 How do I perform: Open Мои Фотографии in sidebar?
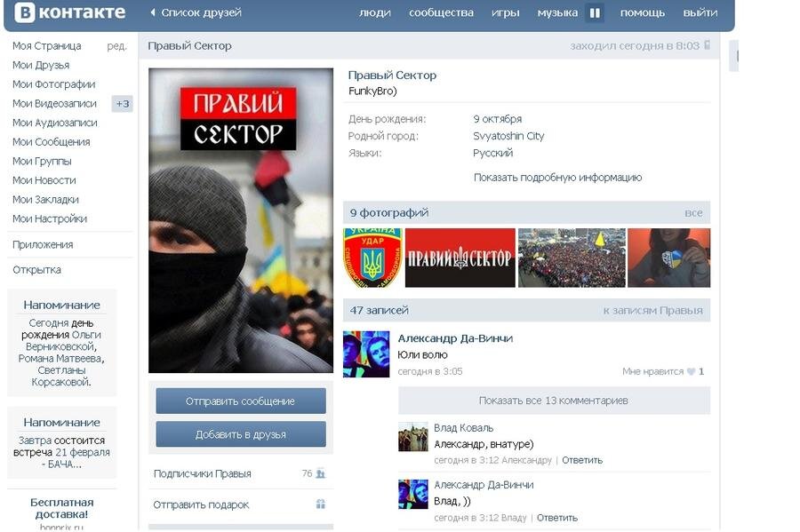tap(53, 84)
